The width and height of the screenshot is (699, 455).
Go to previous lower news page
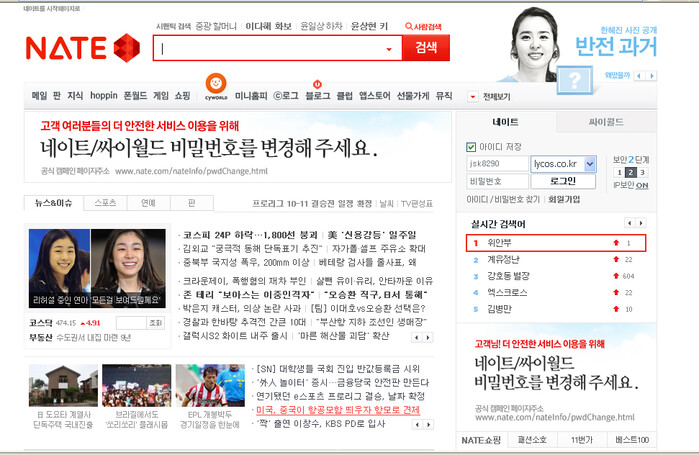point(416,424)
